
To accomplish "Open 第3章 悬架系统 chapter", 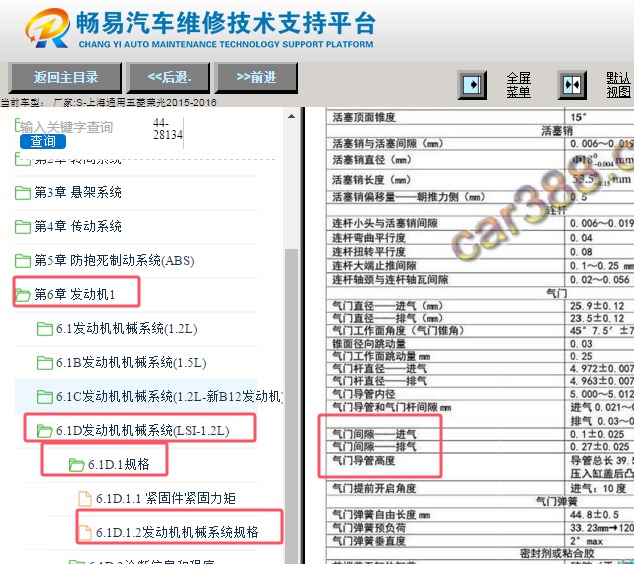I will tap(78, 192).
